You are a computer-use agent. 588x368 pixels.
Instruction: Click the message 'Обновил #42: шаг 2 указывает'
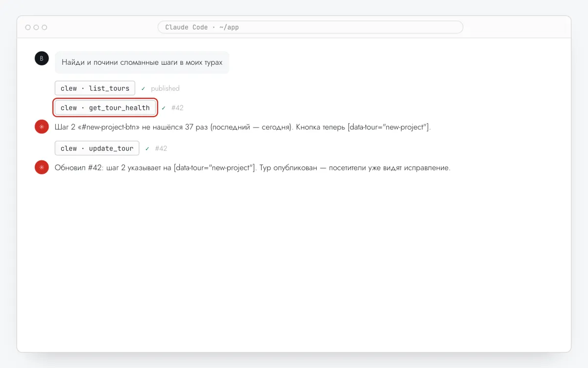(252, 167)
